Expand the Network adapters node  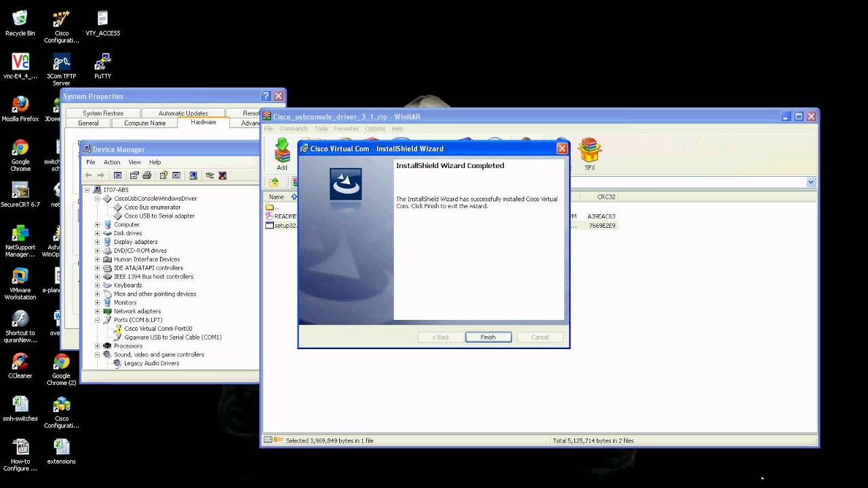[98, 311]
